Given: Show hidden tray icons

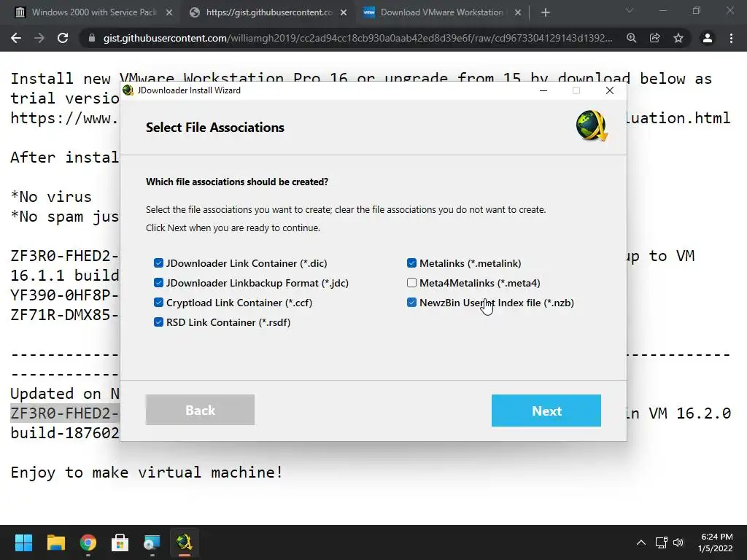Looking at the screenshot, I should click(641, 542).
